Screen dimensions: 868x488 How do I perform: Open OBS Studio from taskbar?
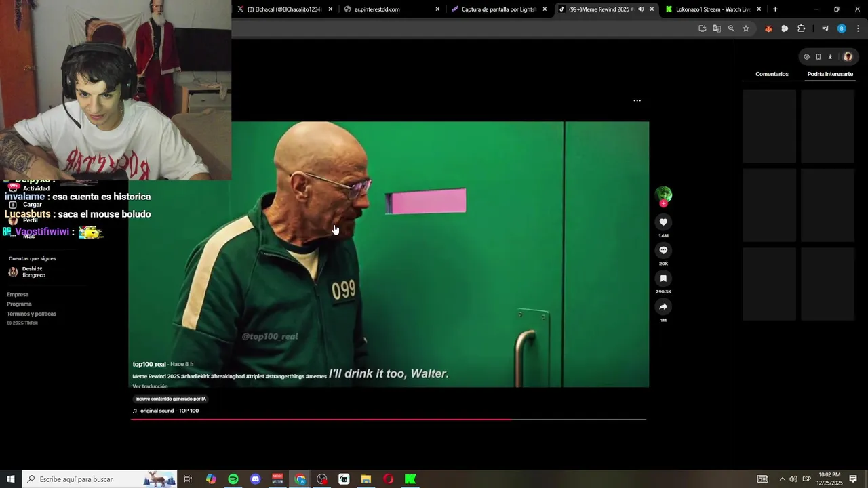pos(322,479)
